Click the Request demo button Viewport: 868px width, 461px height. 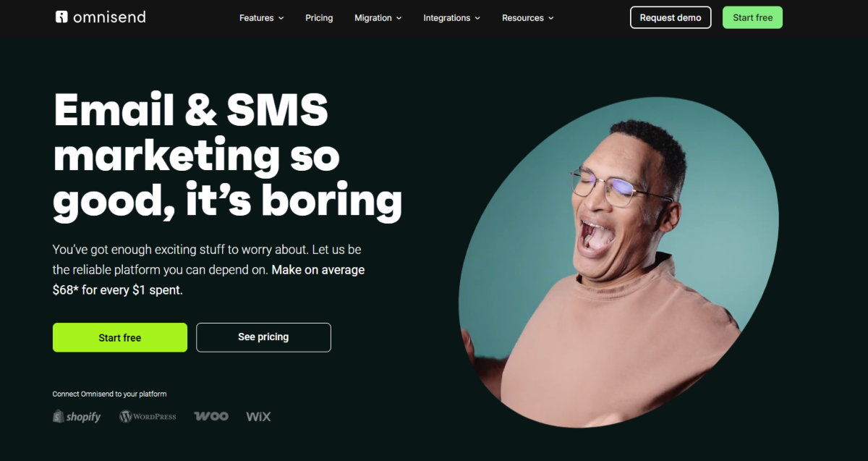point(671,17)
